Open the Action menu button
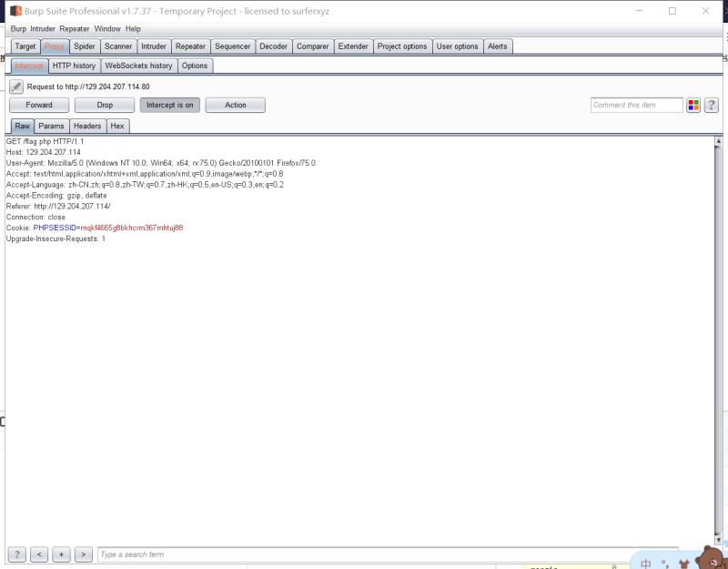The image size is (728, 569). tap(236, 105)
